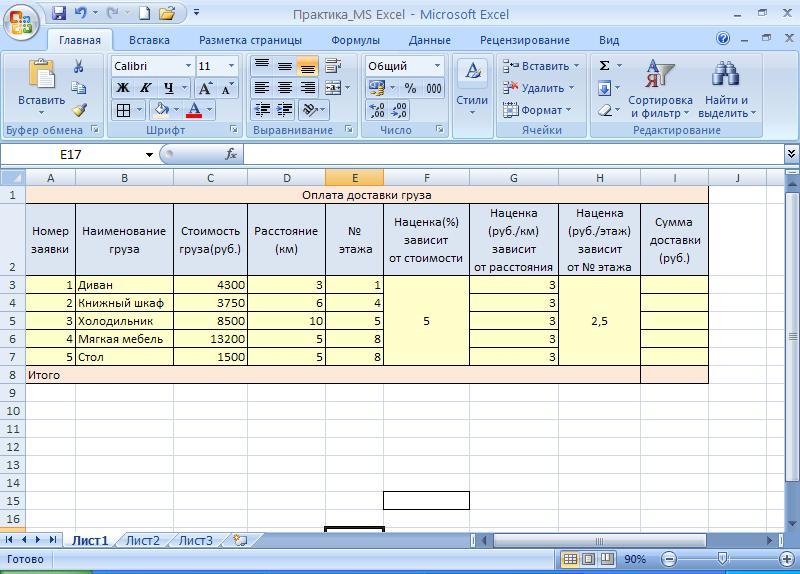Click the insert function fx icon
800x574 pixels.
(x=231, y=154)
